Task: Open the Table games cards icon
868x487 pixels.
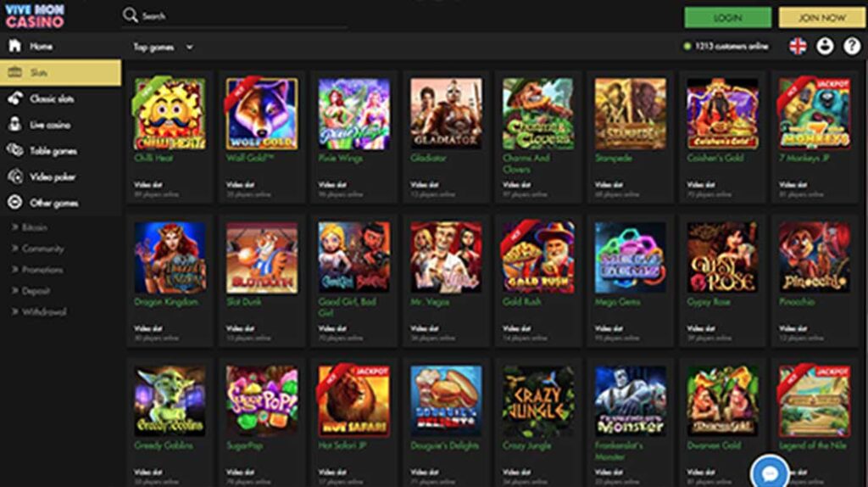Action: coord(15,150)
